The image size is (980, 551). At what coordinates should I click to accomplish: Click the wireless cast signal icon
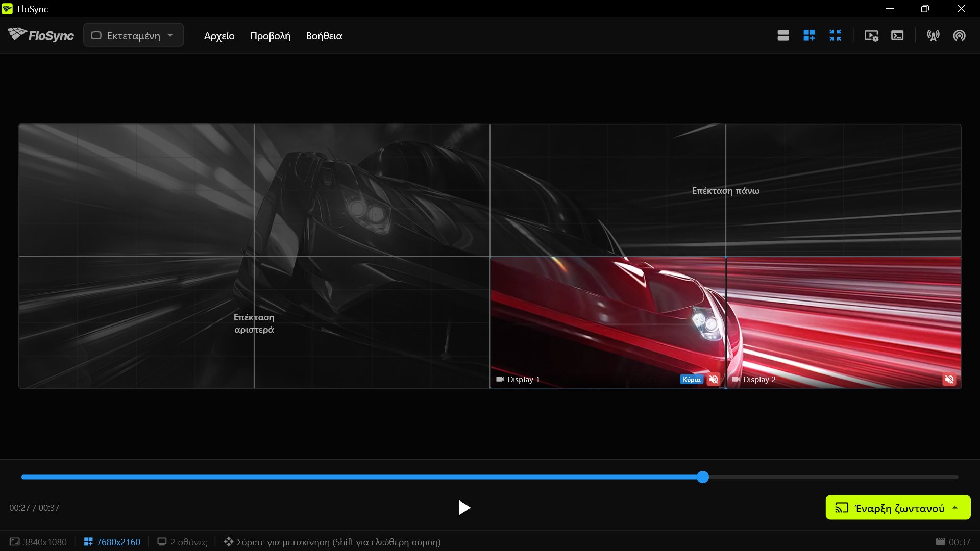(x=959, y=35)
